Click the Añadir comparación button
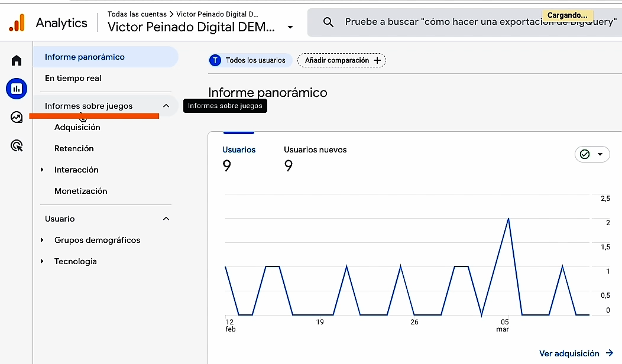The width and height of the screenshot is (622, 364). [342, 60]
